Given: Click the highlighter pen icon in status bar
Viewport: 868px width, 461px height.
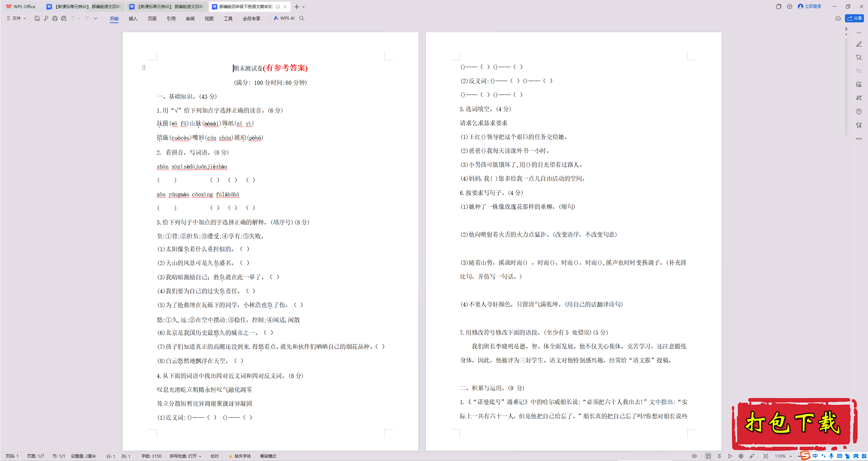Looking at the screenshot, I should pyautogui.click(x=752, y=456).
